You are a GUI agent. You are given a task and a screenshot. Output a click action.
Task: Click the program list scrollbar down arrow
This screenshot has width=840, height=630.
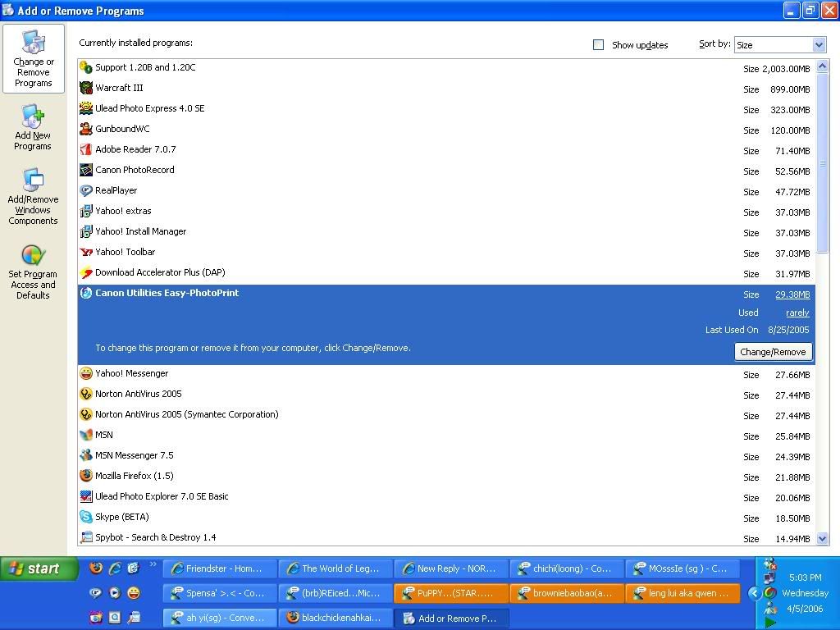[823, 539]
